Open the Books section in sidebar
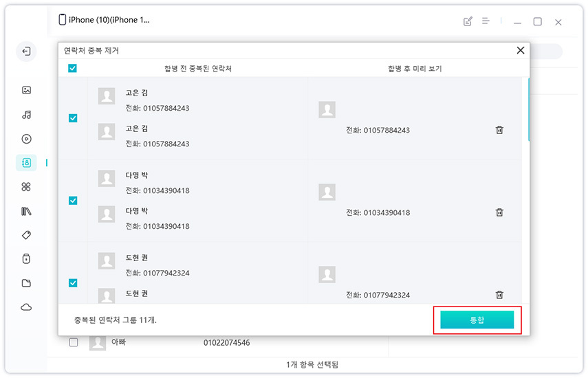The width and height of the screenshot is (588, 378). pyautogui.click(x=26, y=211)
